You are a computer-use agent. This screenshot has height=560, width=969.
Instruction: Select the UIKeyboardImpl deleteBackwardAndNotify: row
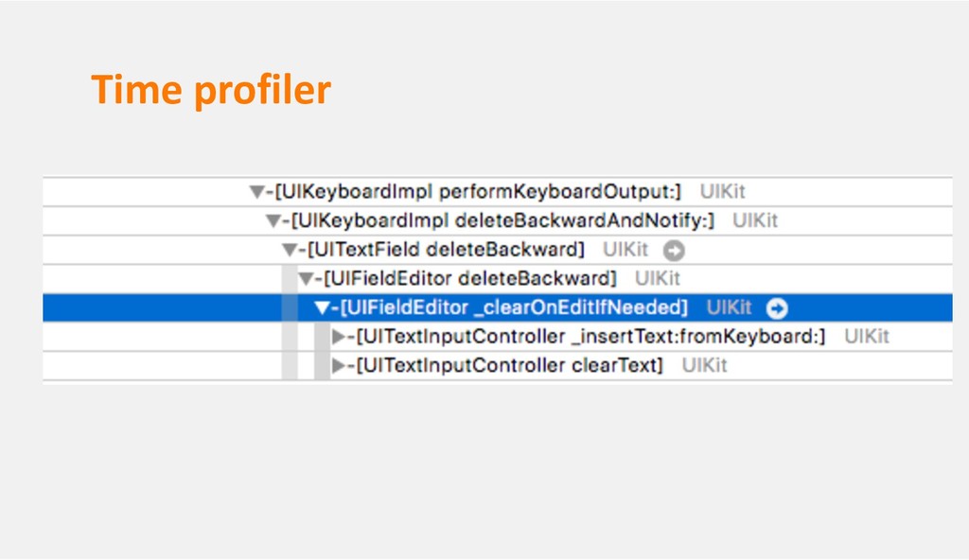coord(498,220)
